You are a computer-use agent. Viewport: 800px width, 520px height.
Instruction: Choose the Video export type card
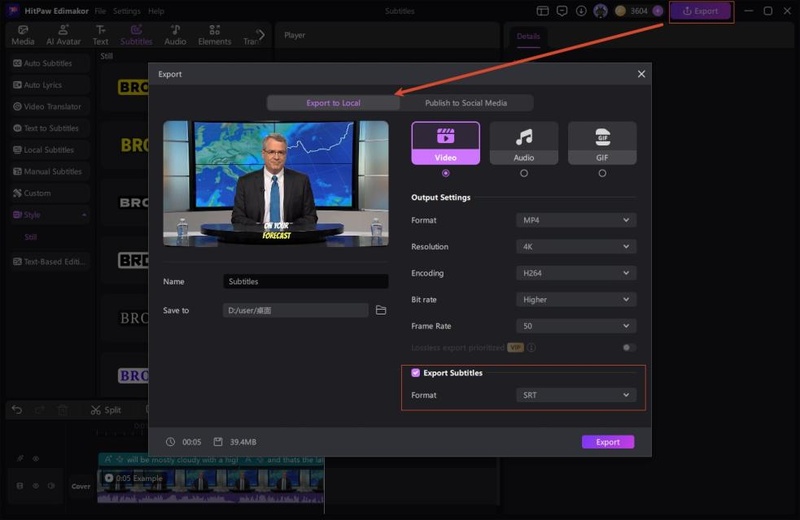pyautogui.click(x=445, y=143)
